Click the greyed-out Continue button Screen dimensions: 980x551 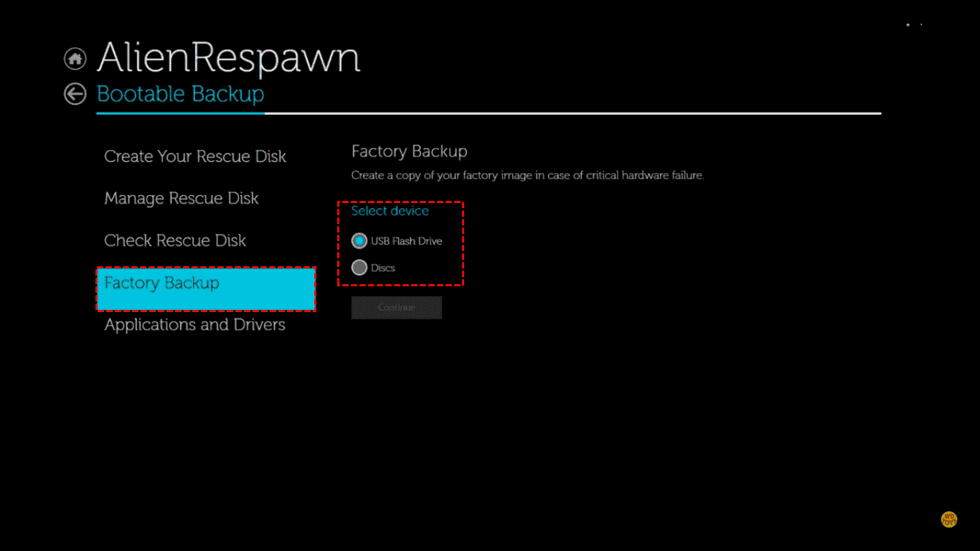397,307
